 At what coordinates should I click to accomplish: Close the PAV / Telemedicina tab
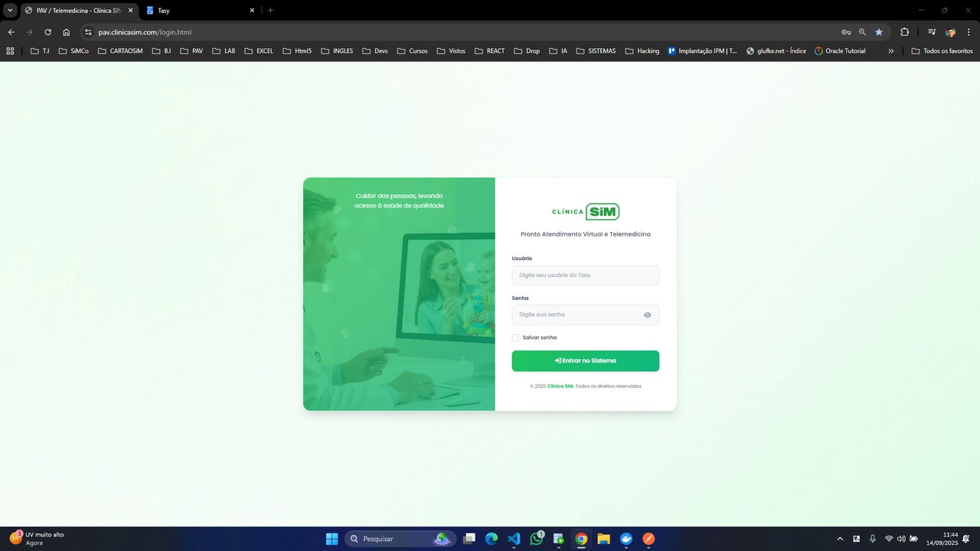[130, 11]
